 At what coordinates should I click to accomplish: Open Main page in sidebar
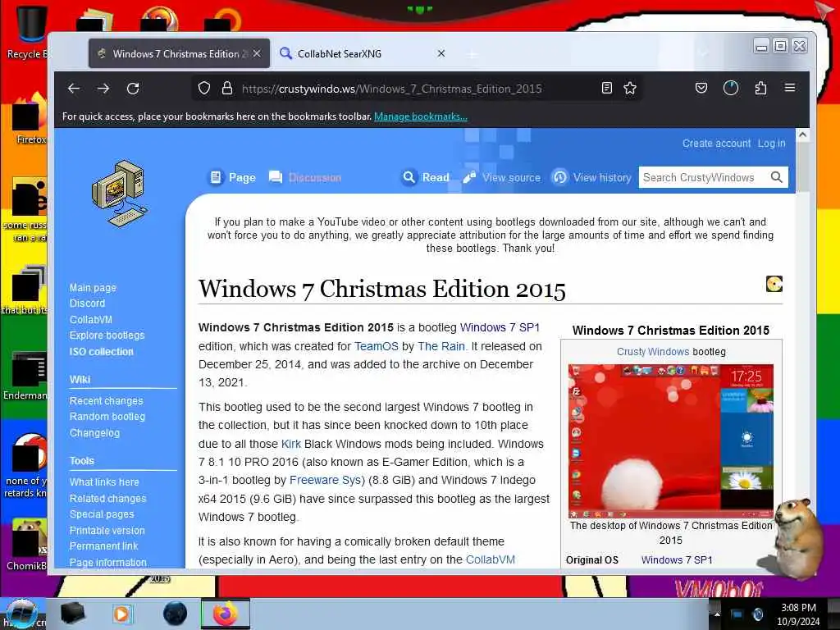[x=93, y=288]
